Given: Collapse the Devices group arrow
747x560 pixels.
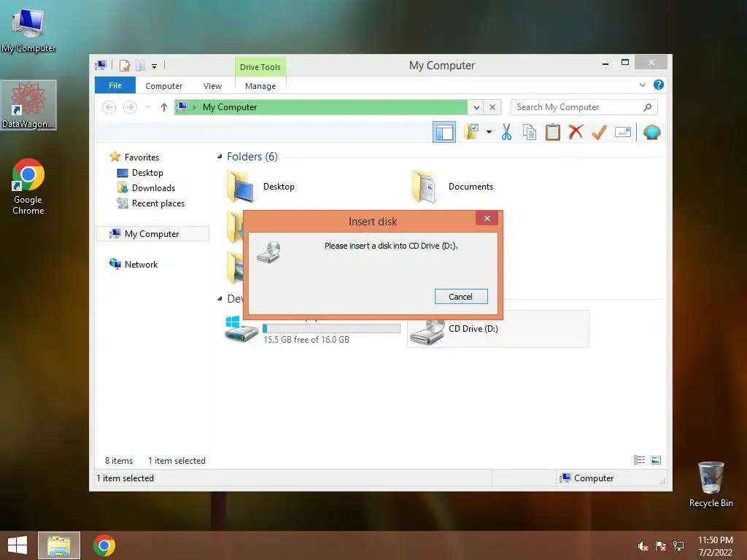Looking at the screenshot, I should [x=220, y=298].
